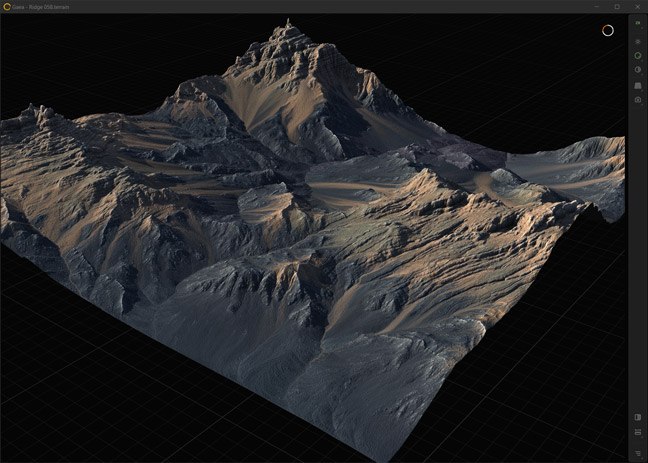This screenshot has width=648, height=463.
Task: Close the Gaea application window
Action: click(637, 6)
